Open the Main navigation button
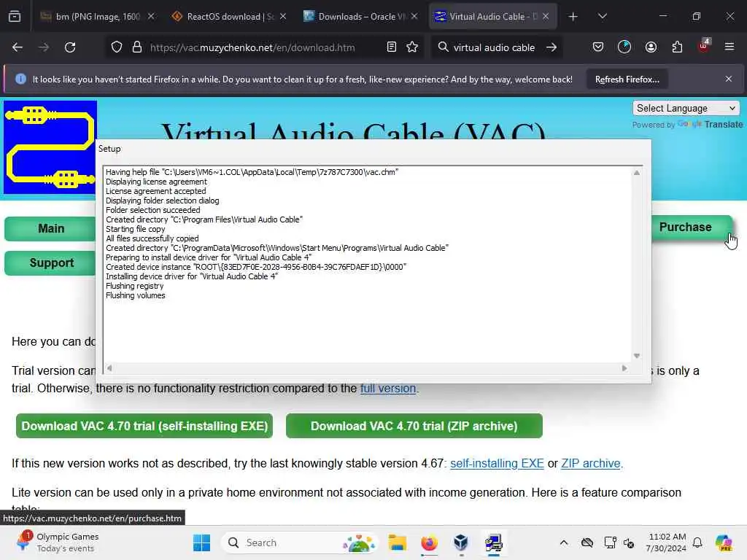The image size is (747, 560). [50, 228]
